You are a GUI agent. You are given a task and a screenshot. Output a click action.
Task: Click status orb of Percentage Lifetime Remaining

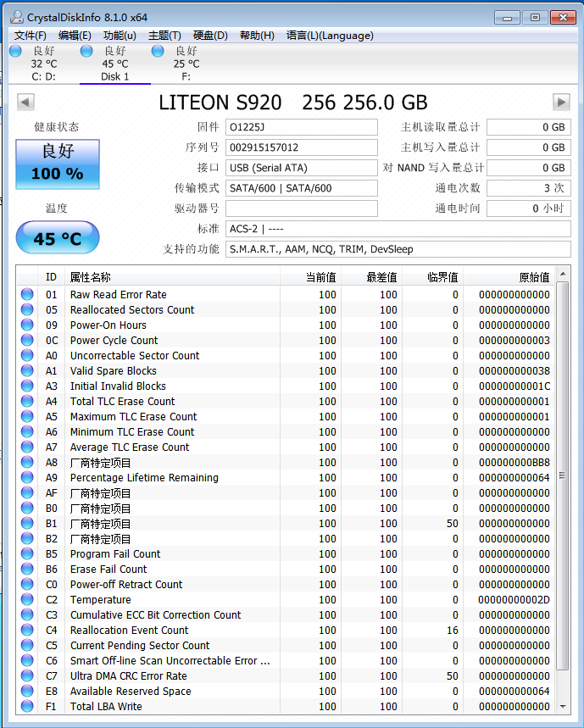click(27, 478)
